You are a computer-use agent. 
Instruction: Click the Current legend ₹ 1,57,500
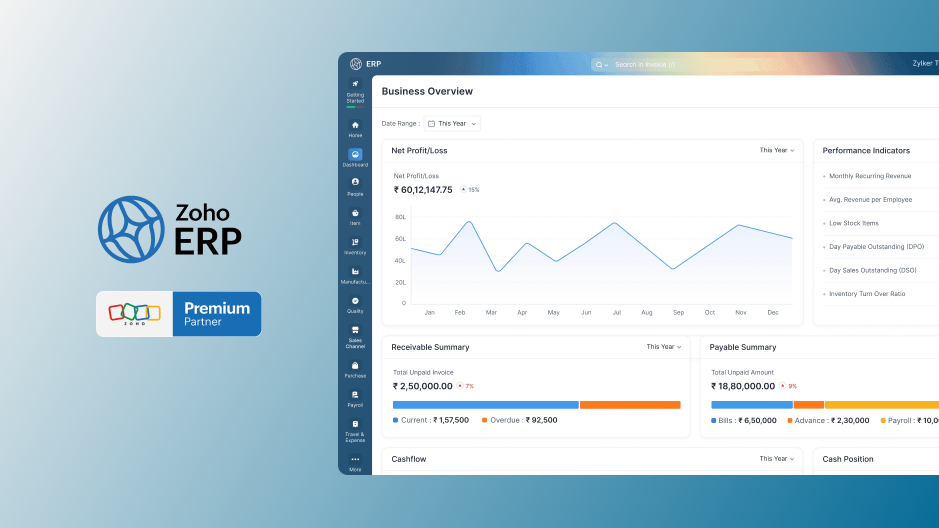pyautogui.click(x=431, y=420)
